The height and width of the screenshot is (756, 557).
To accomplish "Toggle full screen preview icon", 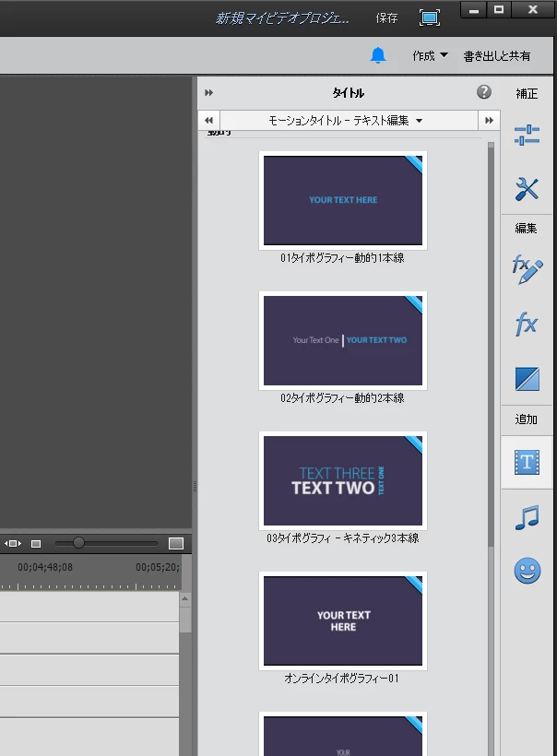I will [429, 18].
